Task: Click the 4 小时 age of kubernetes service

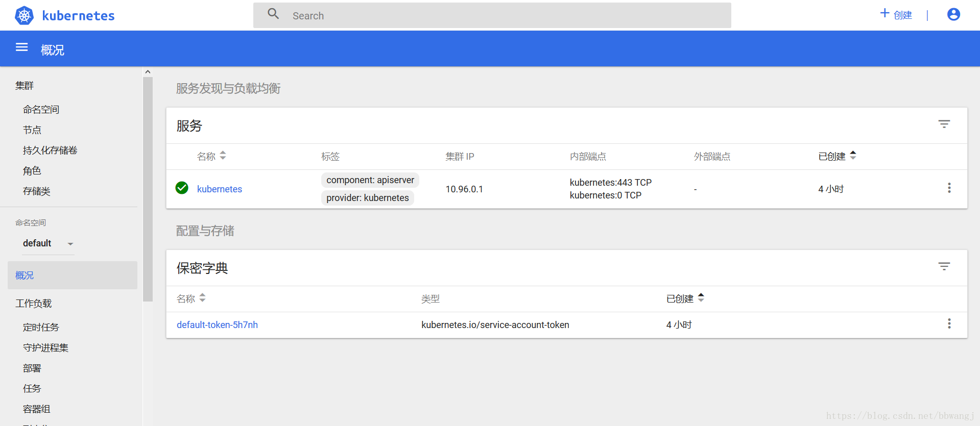Action: tap(831, 189)
